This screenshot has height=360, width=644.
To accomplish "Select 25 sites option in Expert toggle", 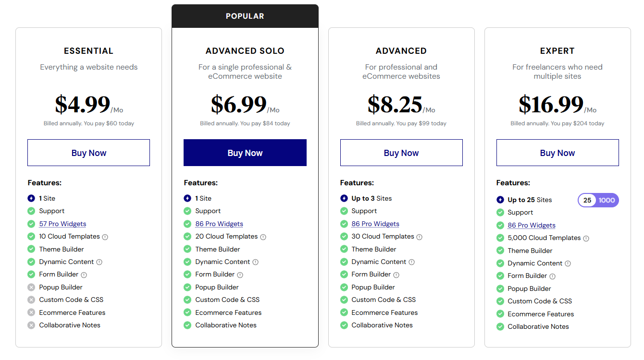I will [587, 200].
